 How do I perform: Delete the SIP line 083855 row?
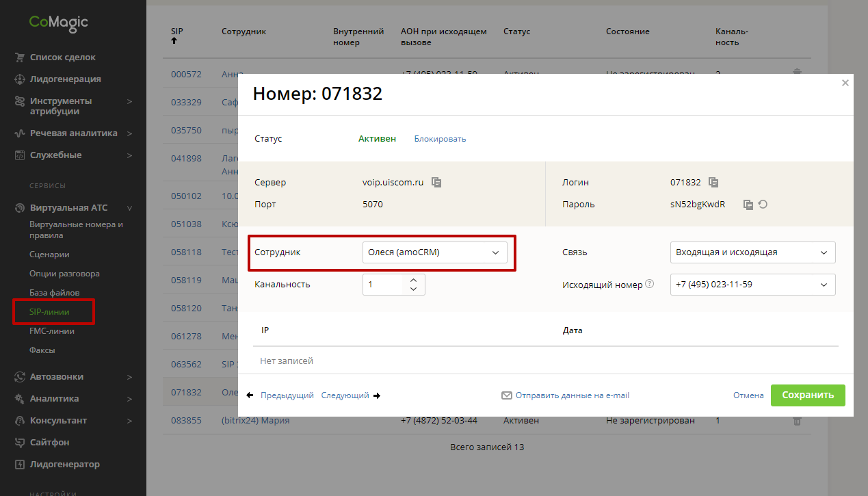tap(796, 421)
